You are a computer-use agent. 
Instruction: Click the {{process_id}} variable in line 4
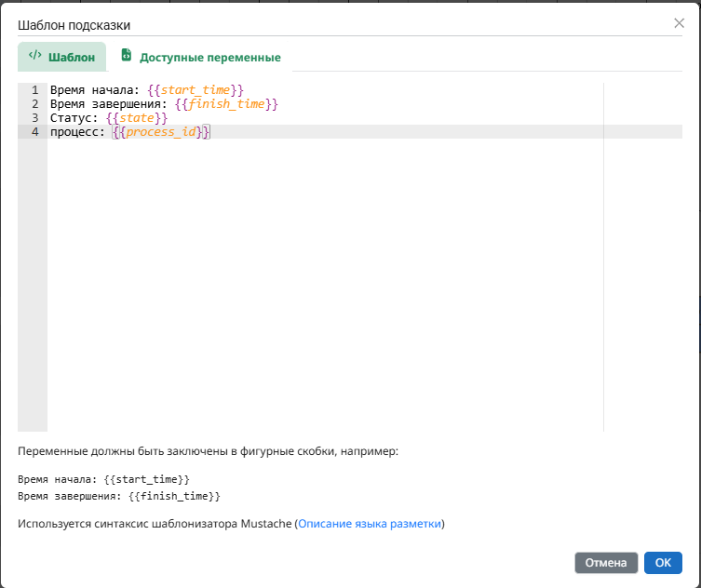point(161,132)
